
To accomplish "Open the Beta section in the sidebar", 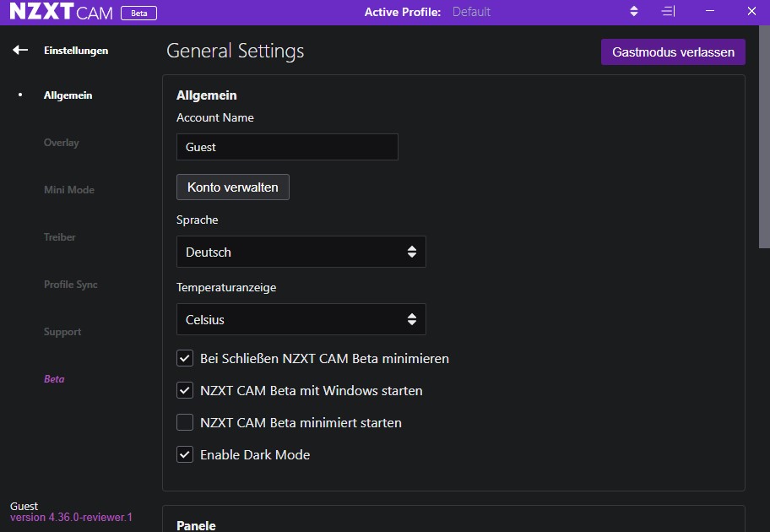I will (54, 379).
